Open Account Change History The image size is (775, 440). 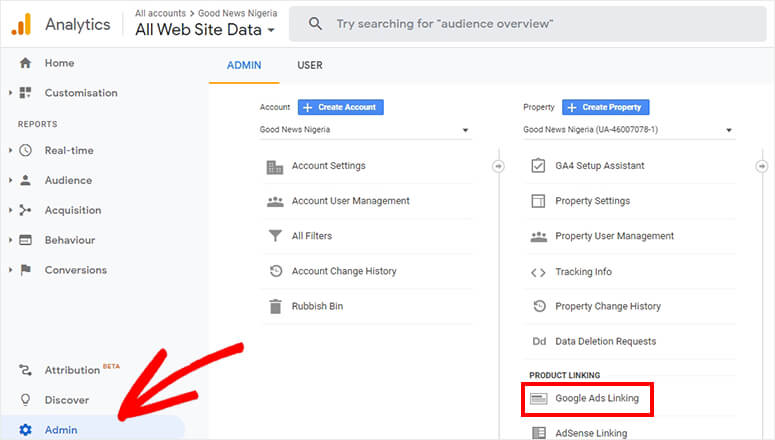[x=344, y=271]
